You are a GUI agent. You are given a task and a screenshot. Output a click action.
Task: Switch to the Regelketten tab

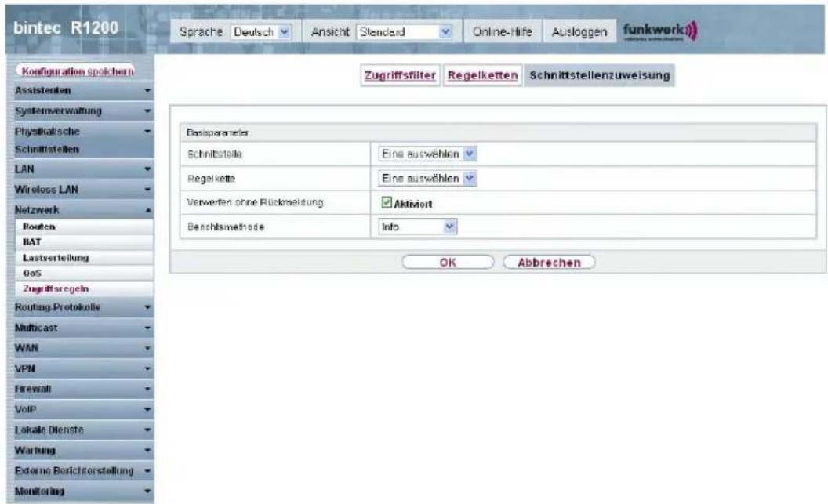click(x=483, y=75)
